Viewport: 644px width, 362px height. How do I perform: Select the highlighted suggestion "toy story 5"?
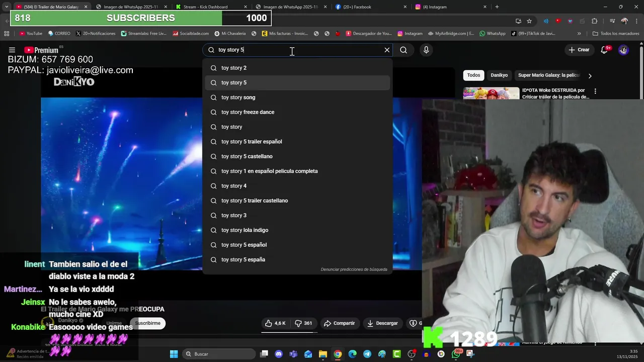(x=297, y=82)
